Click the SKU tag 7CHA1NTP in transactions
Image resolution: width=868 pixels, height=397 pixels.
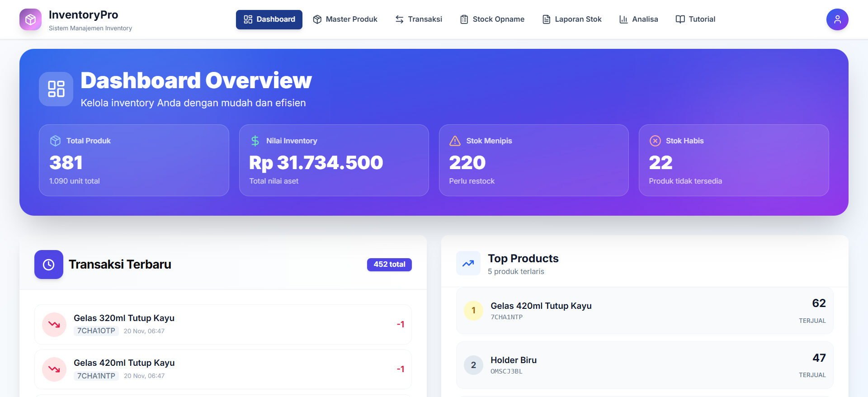click(96, 376)
